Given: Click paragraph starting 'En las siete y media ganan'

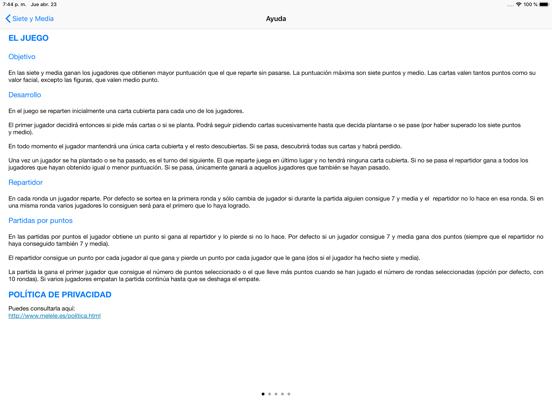Looking at the screenshot, I should pyautogui.click(x=272, y=76).
